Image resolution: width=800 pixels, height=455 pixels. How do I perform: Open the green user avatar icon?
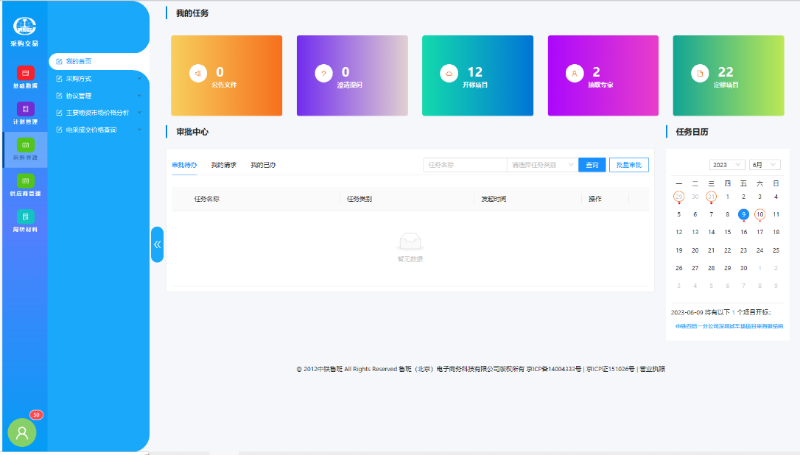(x=22, y=433)
